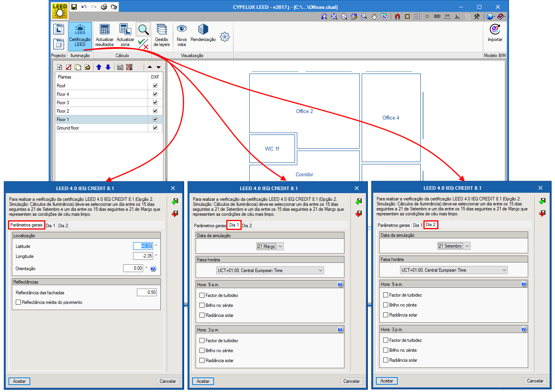Viewport: 555px width, 392px height.
Task: Click Office 2 room label in plan
Action: 305,111
